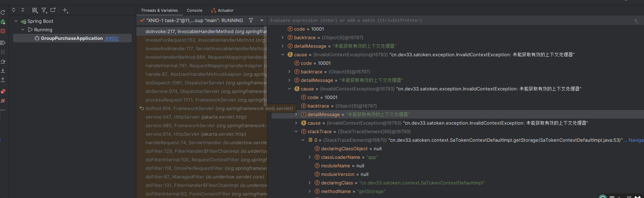Image resolution: width=644 pixels, height=198 pixels.
Task: Click the Pause Program icon
Action: point(3,52)
